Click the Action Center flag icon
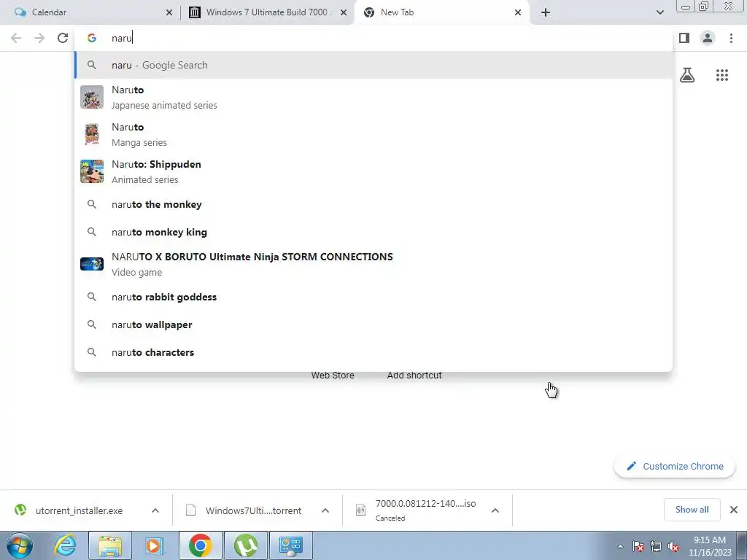 (x=638, y=546)
